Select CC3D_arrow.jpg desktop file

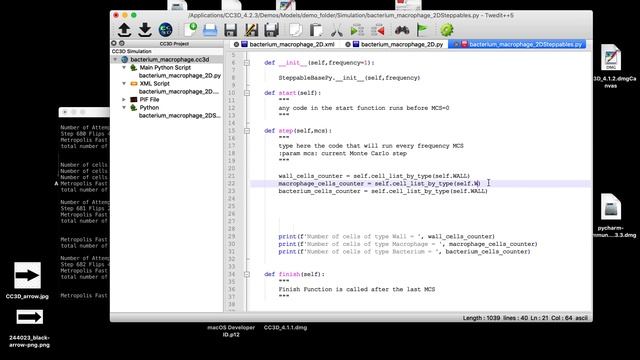(27, 281)
